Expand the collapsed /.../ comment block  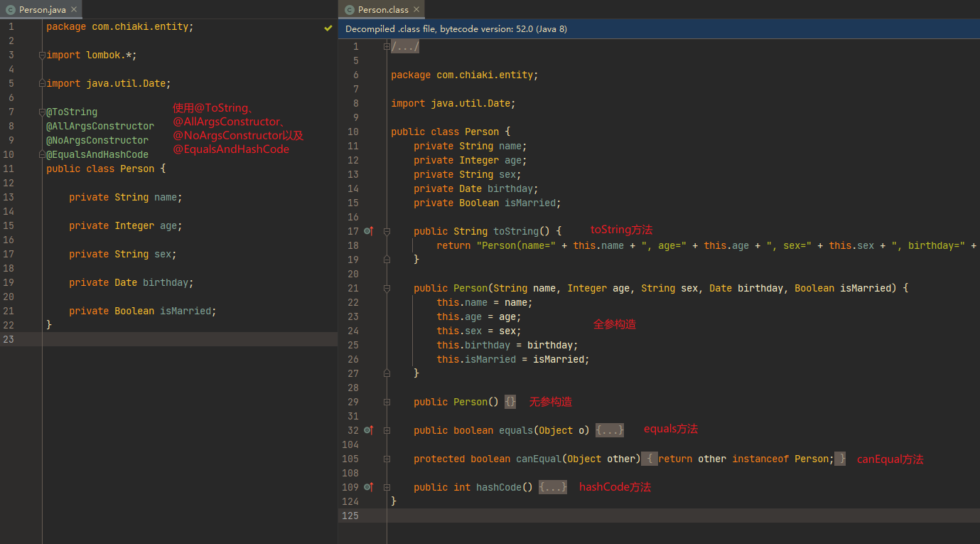point(405,47)
